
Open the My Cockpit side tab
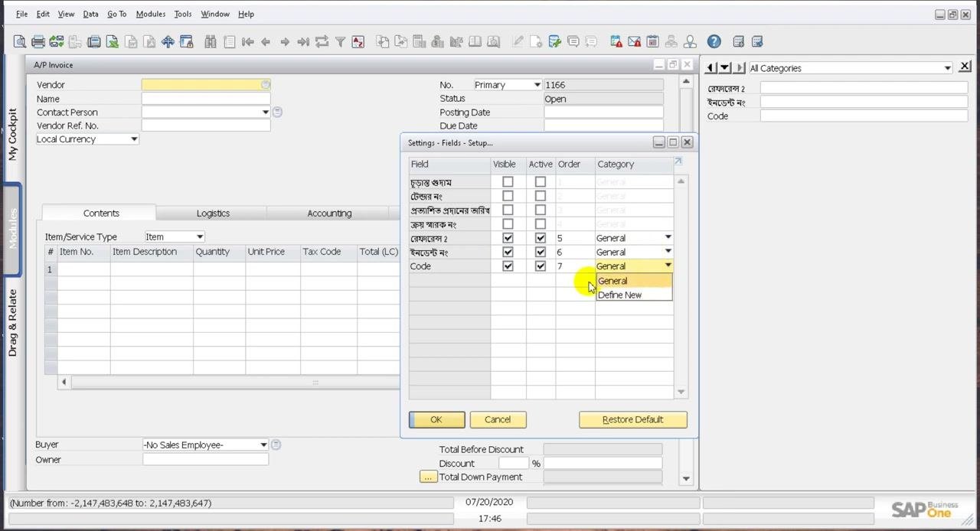12,134
